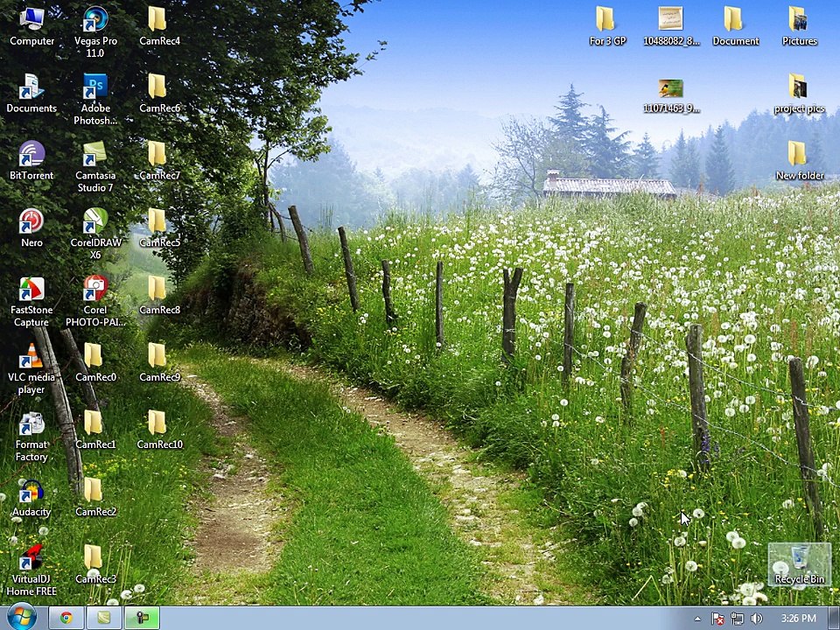Select the Audacity shortcut
Viewport: 840px width, 630px height.
(x=31, y=498)
